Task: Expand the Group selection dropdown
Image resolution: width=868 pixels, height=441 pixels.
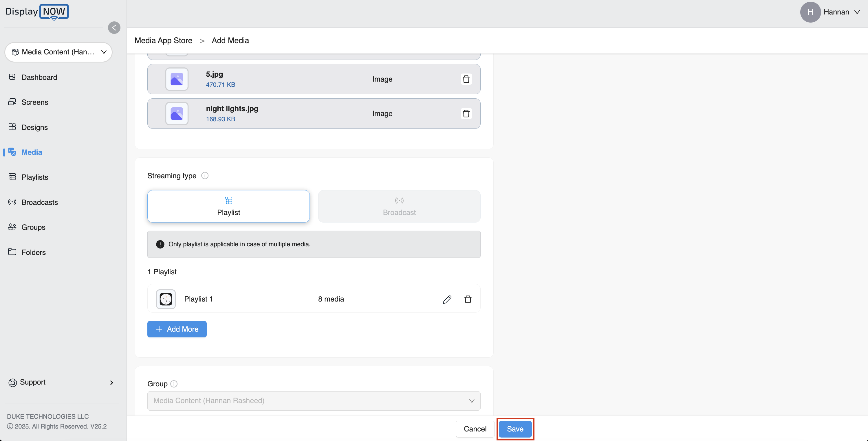Action: pyautogui.click(x=313, y=400)
